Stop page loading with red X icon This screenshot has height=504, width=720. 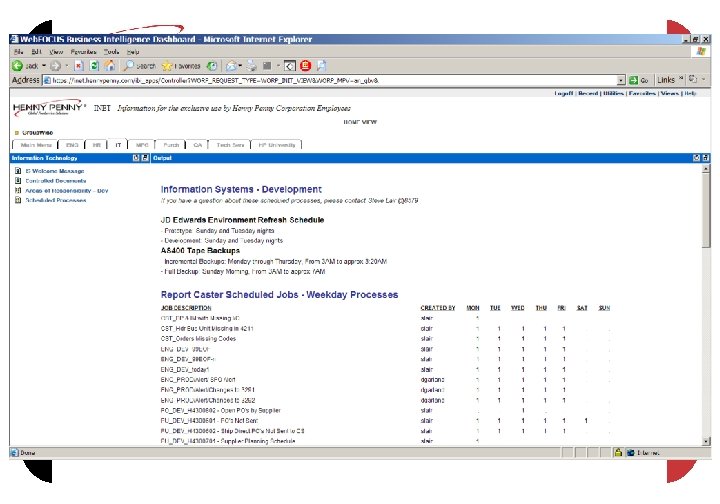pos(79,66)
